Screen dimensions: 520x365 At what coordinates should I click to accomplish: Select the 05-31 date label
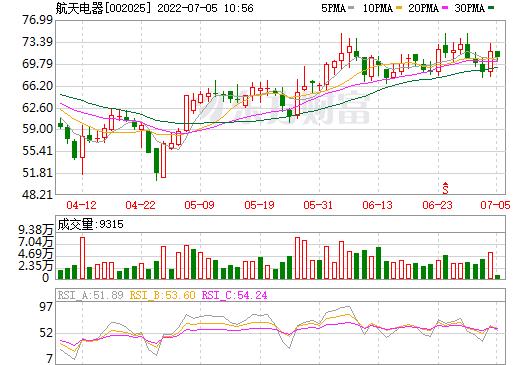click(x=318, y=205)
